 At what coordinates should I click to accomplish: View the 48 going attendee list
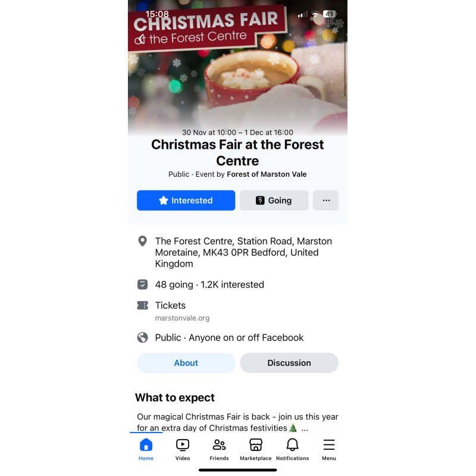174,285
